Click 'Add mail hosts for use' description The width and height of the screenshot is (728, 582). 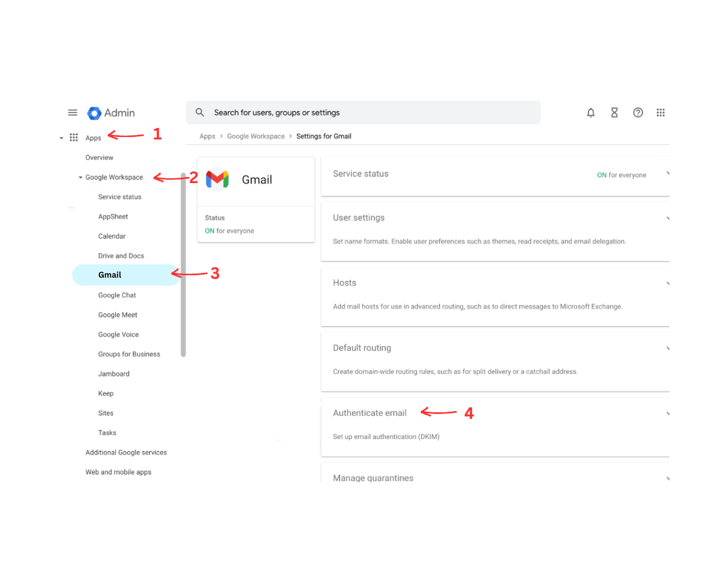tap(478, 306)
